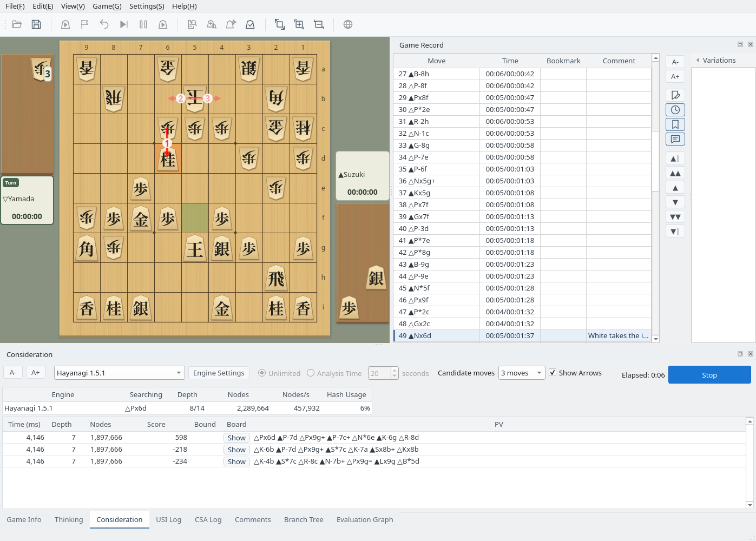Click the analysis seconds spinner arrows

(395, 373)
